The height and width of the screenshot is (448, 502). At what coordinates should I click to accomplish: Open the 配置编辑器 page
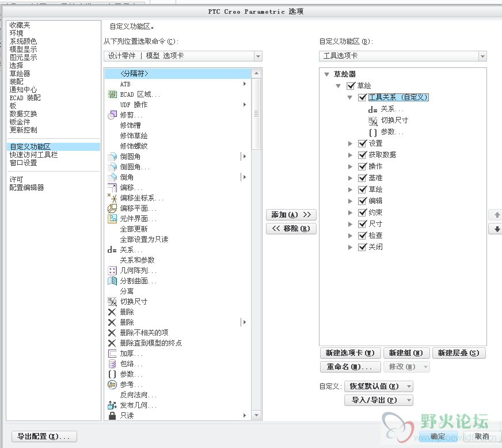tap(26, 187)
